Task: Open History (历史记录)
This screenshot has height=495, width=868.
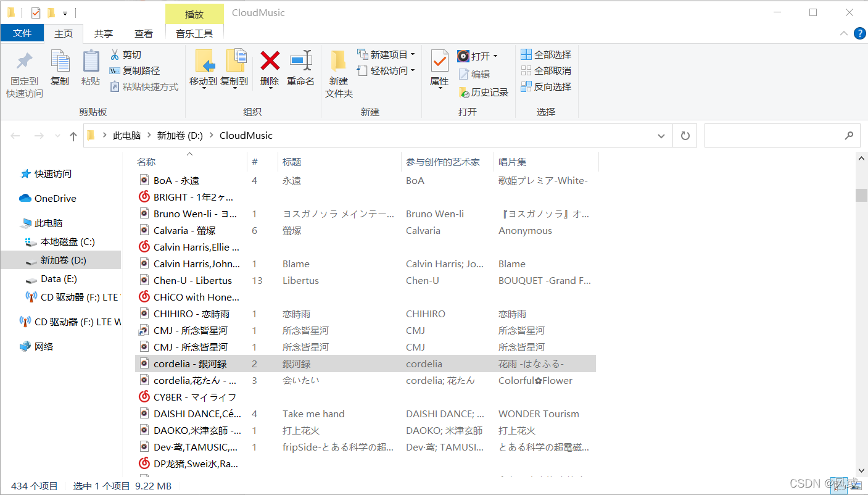Action: (x=483, y=92)
